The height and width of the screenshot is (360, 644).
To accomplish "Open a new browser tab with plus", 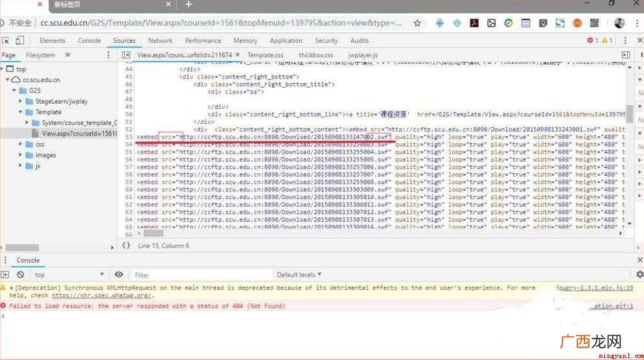I will [189, 4].
